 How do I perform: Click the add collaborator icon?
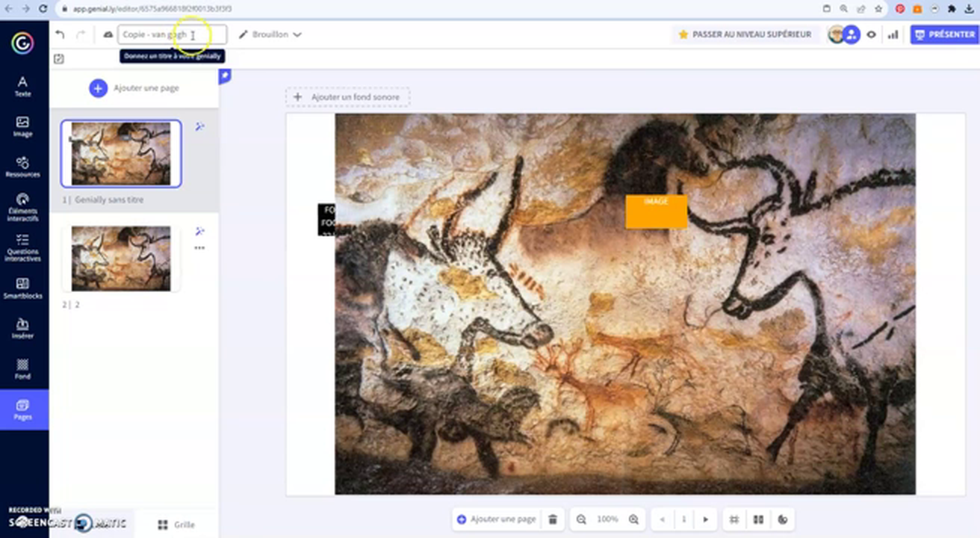pyautogui.click(x=852, y=34)
